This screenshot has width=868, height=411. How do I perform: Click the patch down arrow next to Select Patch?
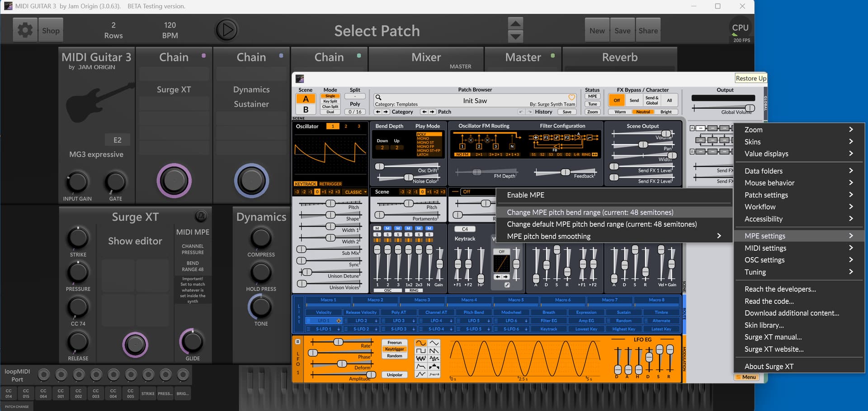point(515,37)
